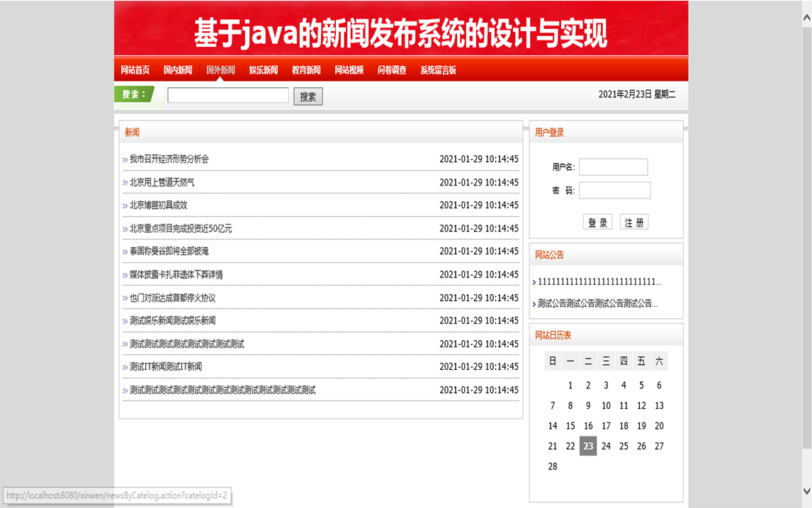Open news 北京用上管道天然气
Image resolution: width=812 pixels, height=508 pixels.
click(162, 182)
